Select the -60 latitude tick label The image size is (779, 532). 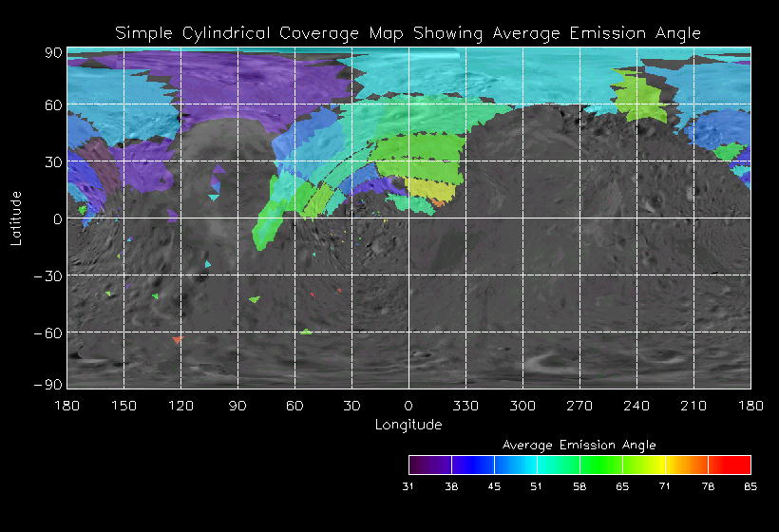pyautogui.click(x=47, y=333)
